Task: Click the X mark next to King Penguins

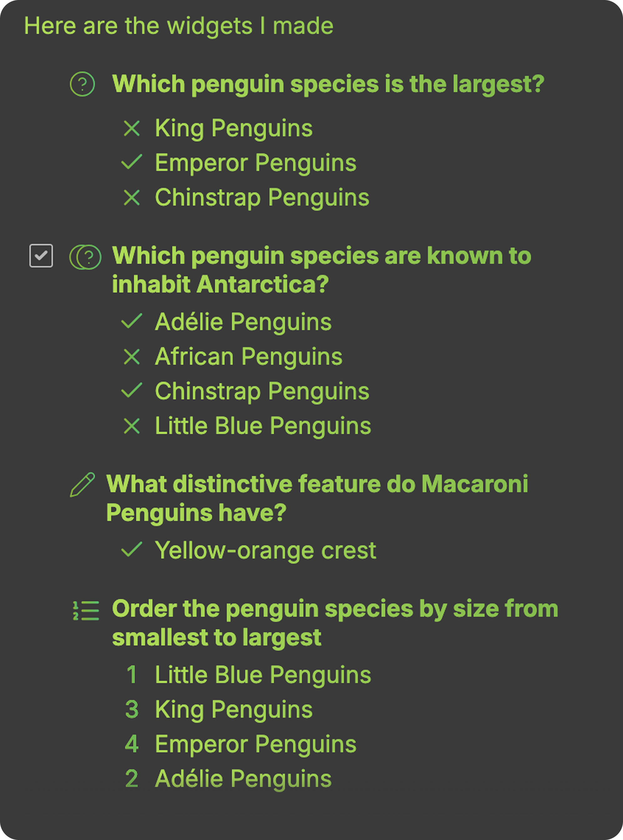Action: (x=132, y=128)
